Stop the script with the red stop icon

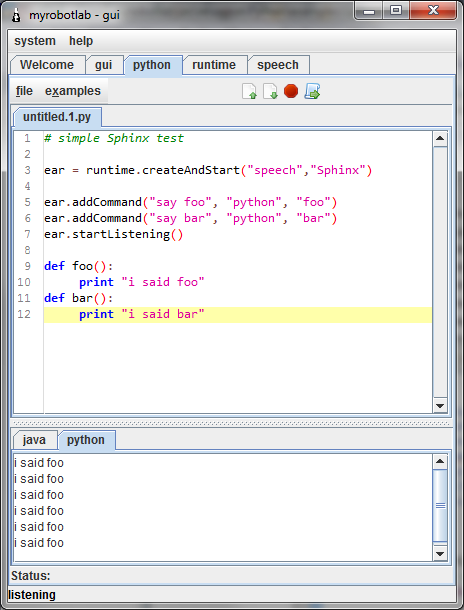coord(291,91)
